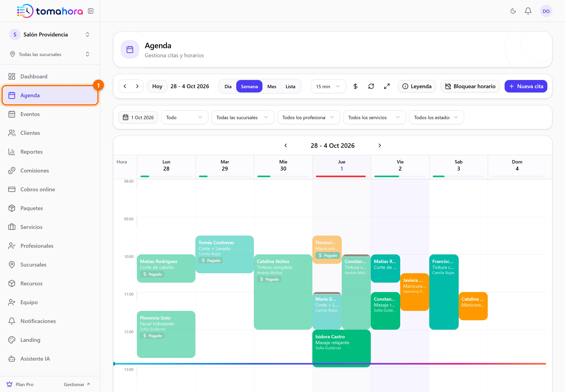This screenshot has width=565, height=392.
Task: Open Todo filter dropdown
Action: point(185,117)
